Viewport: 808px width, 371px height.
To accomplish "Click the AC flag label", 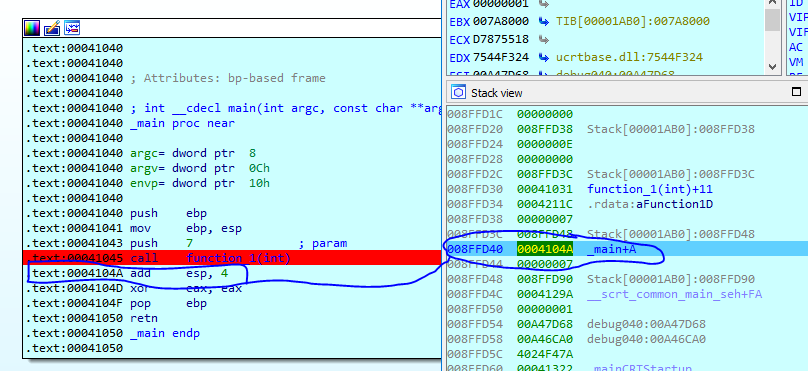I will pyautogui.click(x=796, y=47).
